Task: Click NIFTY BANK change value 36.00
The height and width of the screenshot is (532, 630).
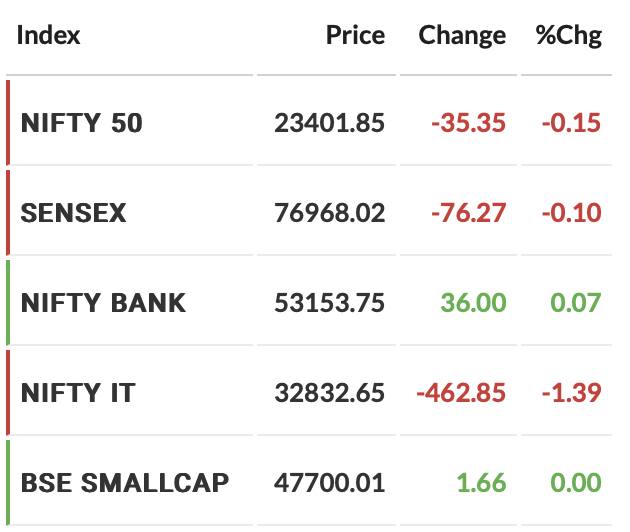Action: pos(473,303)
